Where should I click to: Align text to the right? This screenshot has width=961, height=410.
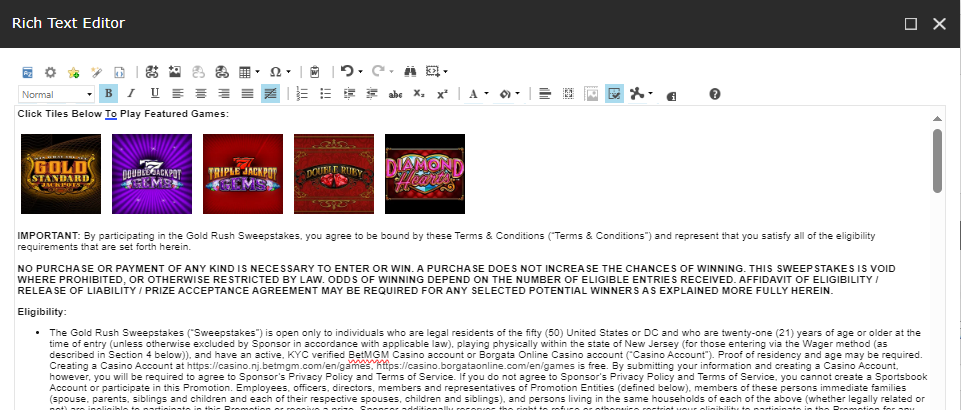click(224, 94)
